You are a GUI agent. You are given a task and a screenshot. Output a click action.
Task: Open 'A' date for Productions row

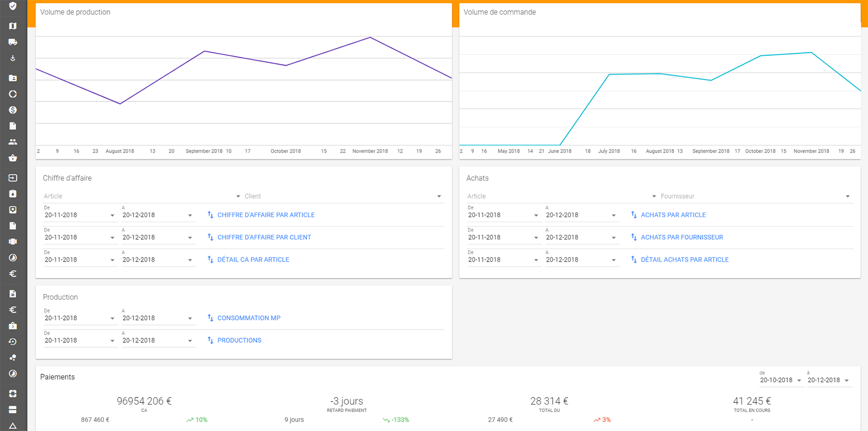click(157, 340)
